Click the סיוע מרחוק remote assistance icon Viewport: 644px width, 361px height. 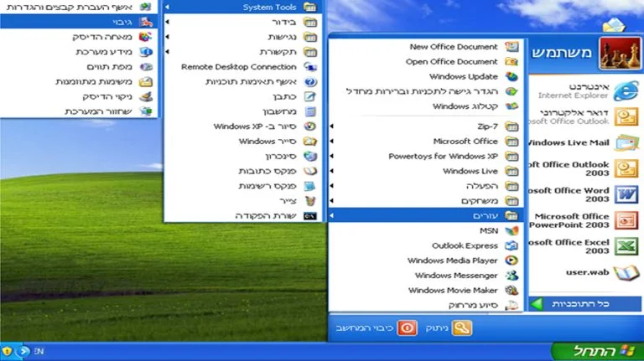pyautogui.click(x=512, y=305)
